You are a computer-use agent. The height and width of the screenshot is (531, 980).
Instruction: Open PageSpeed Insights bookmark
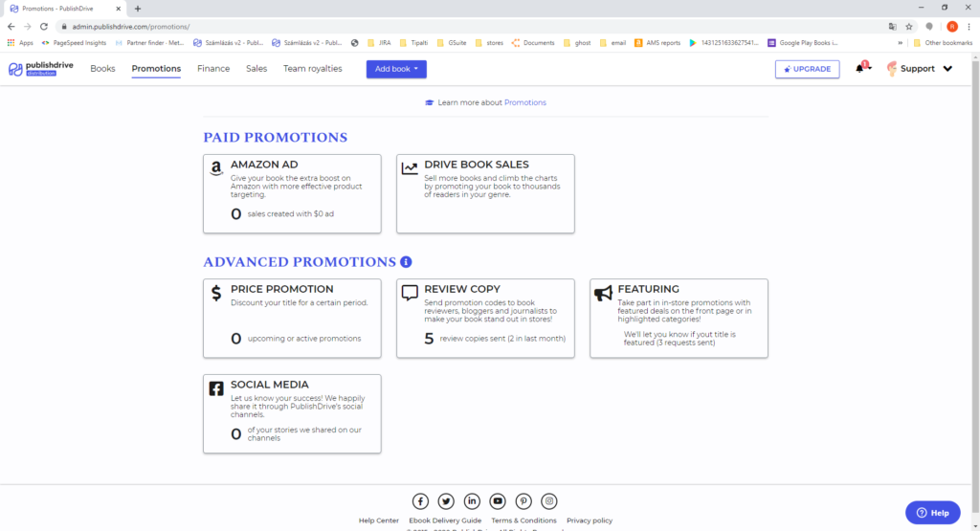coord(74,43)
